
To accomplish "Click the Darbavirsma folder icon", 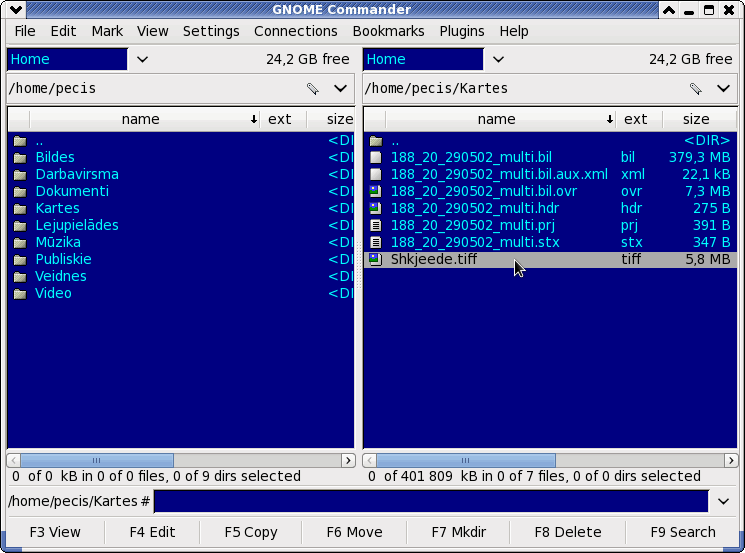I will point(20,175).
